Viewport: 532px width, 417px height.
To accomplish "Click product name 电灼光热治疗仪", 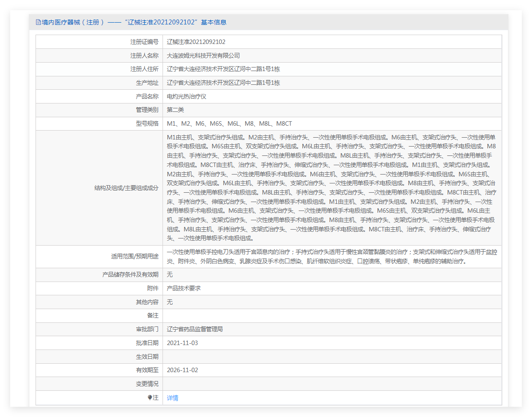I will (186, 96).
